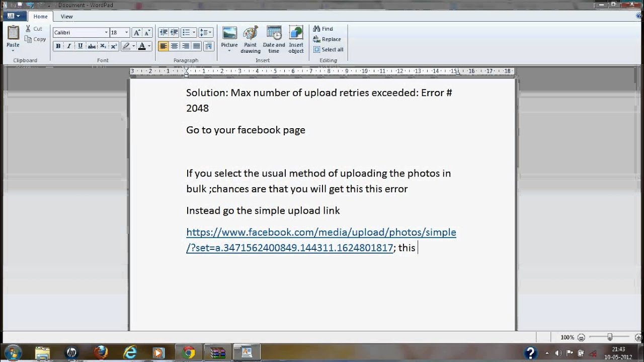The width and height of the screenshot is (644, 362).
Task: Open the Windows Start menu
Action: 13,352
